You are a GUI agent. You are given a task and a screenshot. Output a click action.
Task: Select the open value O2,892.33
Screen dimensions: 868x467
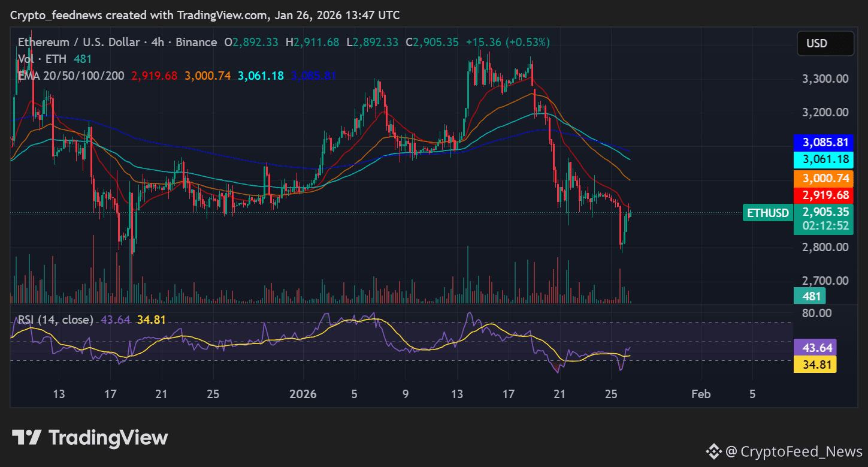click(251, 43)
